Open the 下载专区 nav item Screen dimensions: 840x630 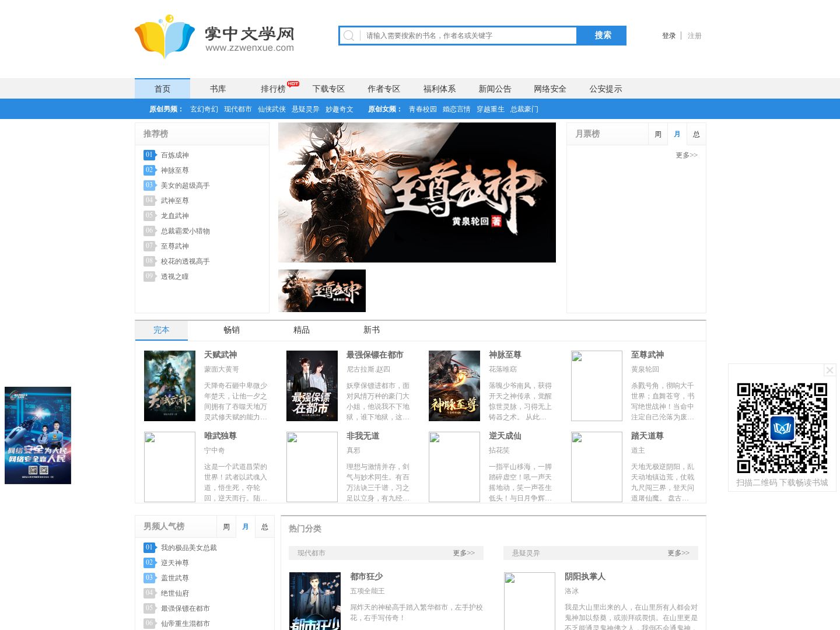pyautogui.click(x=328, y=89)
